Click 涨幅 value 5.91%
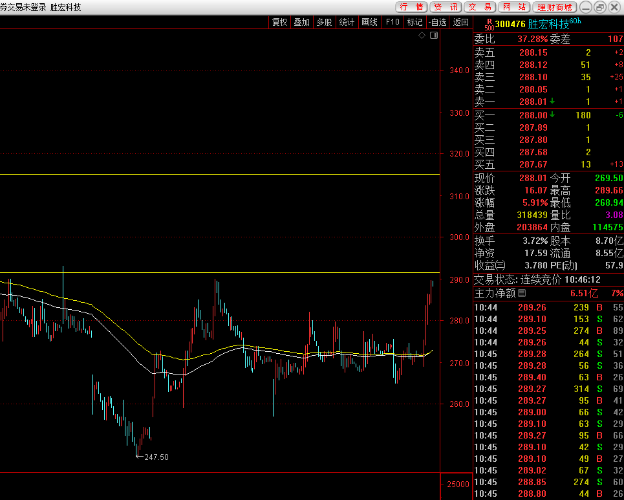Viewport: 624px width, 500px height. [535, 203]
